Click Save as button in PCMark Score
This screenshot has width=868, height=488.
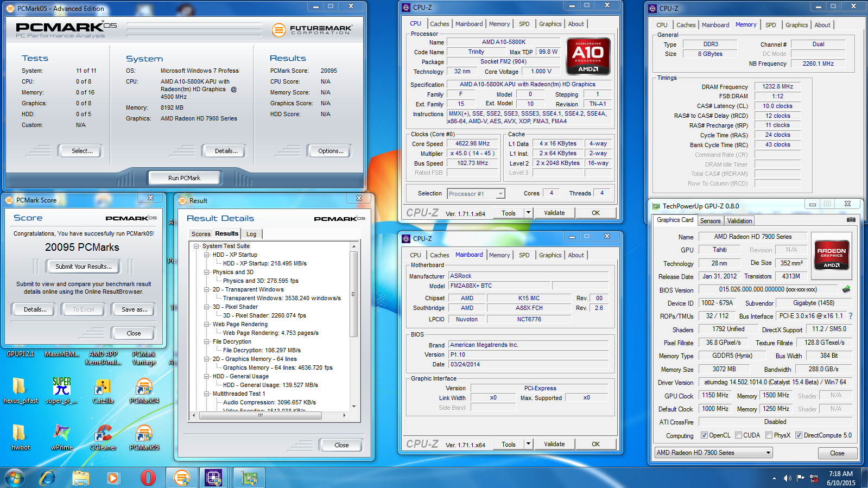click(x=134, y=309)
